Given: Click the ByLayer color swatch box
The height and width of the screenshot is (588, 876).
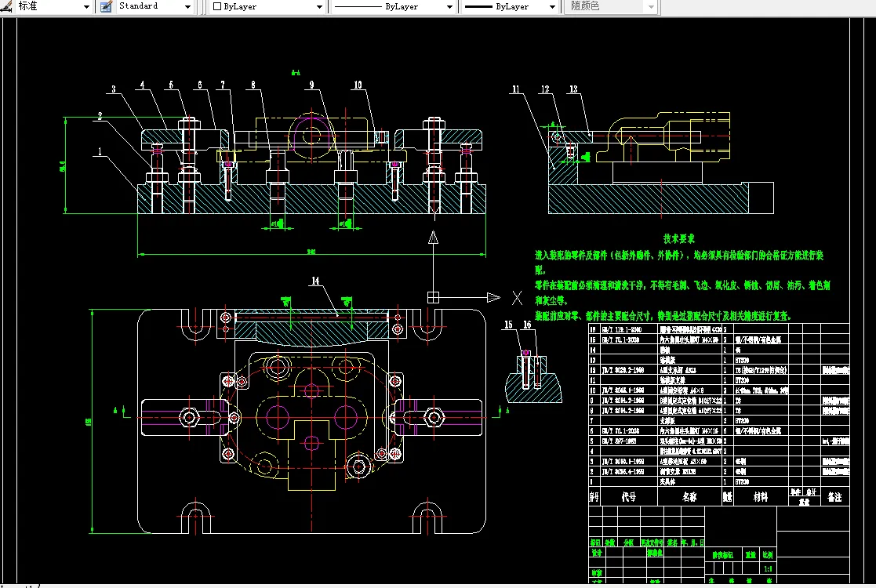Looking at the screenshot, I should tap(217, 6).
